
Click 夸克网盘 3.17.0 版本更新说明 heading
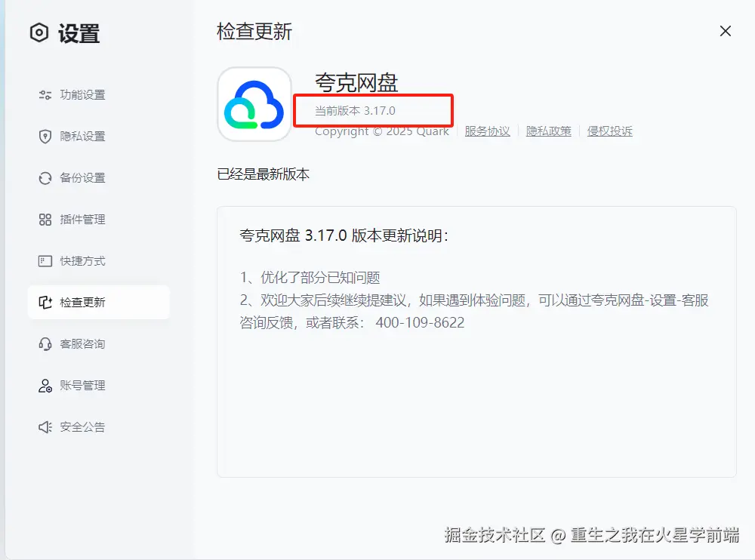[x=344, y=235]
